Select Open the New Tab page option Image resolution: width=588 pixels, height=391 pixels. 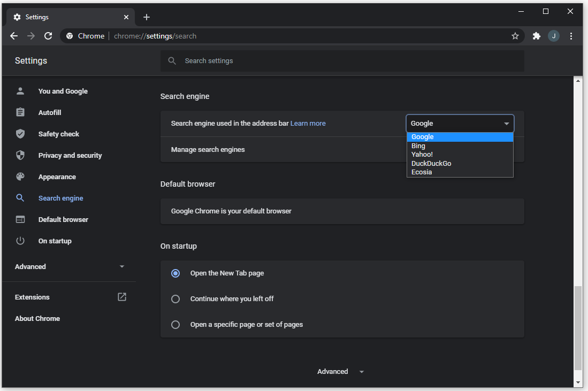pos(175,273)
